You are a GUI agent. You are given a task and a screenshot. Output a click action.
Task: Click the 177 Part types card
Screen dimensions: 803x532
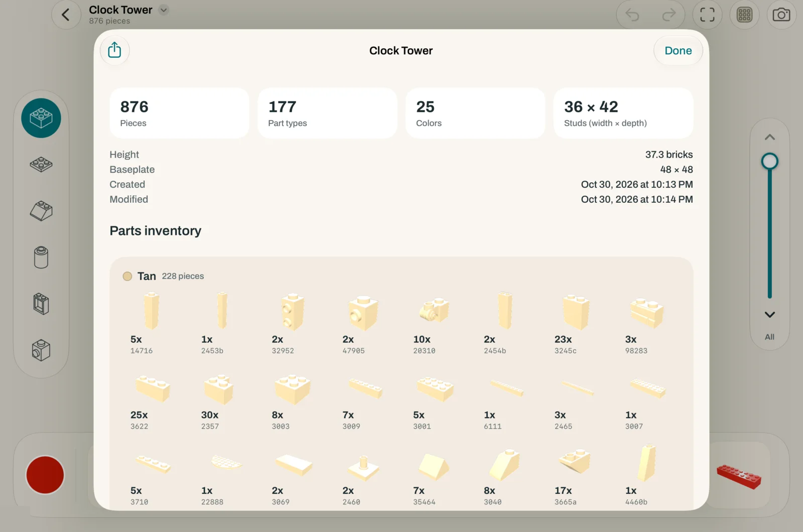pyautogui.click(x=327, y=113)
